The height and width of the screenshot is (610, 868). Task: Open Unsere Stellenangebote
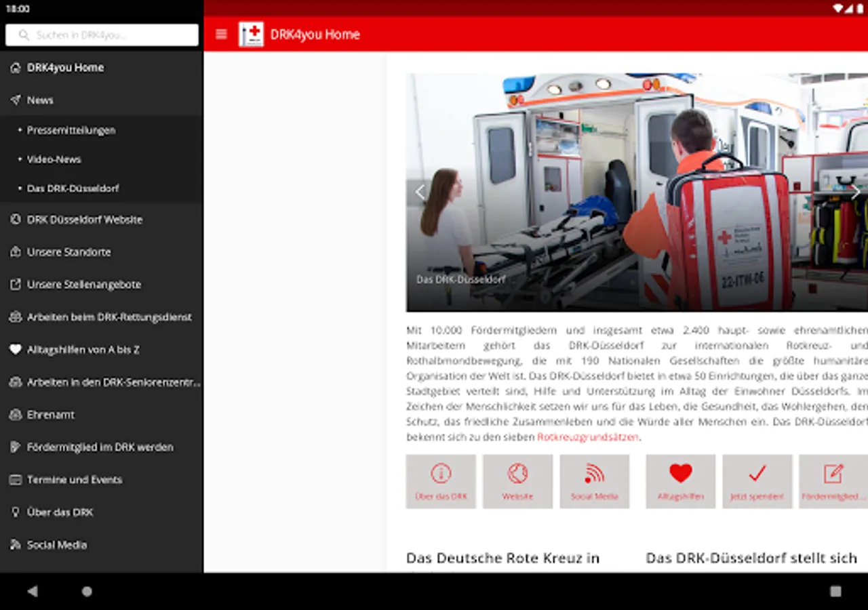click(102, 285)
